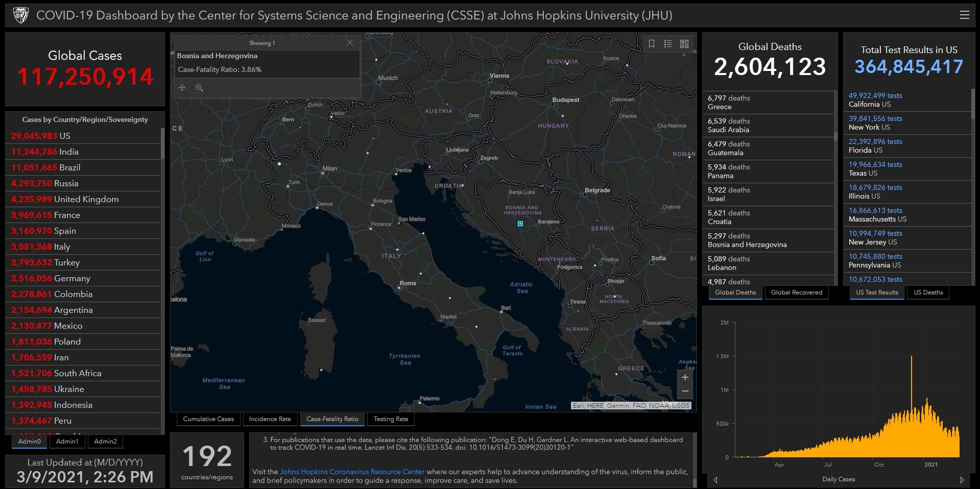Select Peru in the cases list
This screenshot has width=980, height=489.
point(83,421)
